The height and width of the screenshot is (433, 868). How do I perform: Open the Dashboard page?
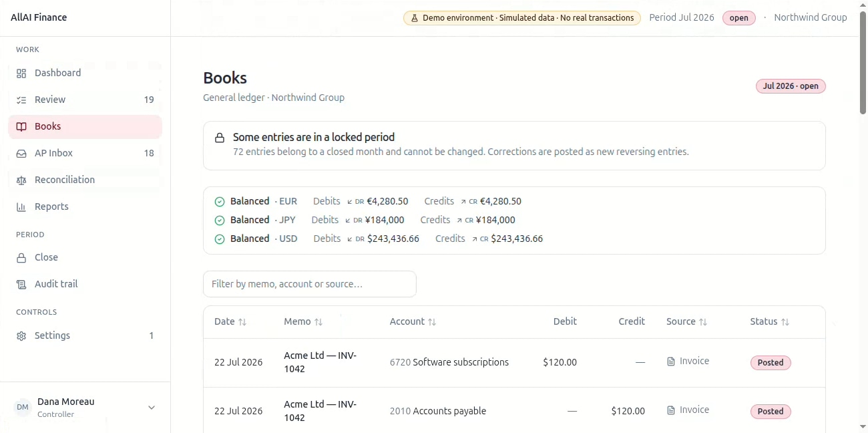click(85, 73)
